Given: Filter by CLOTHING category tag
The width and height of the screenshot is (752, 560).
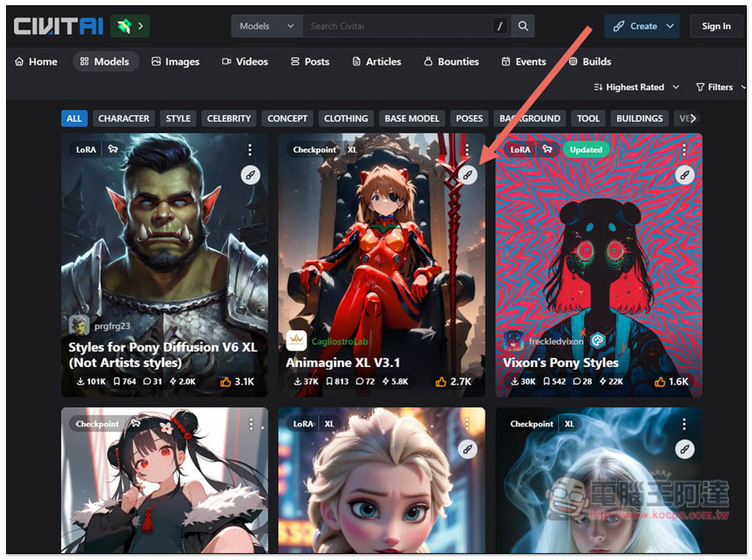Looking at the screenshot, I should [346, 119].
